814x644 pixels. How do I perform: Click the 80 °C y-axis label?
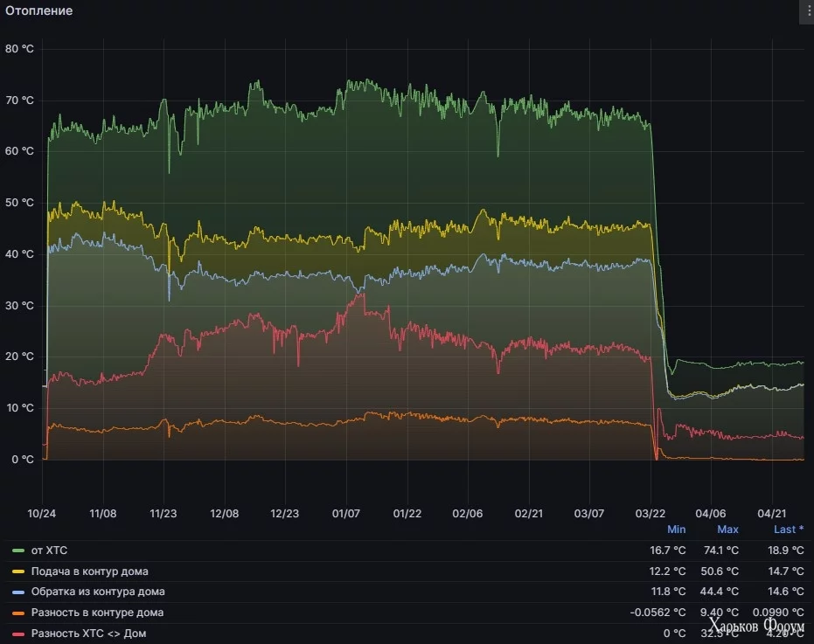(x=20, y=49)
